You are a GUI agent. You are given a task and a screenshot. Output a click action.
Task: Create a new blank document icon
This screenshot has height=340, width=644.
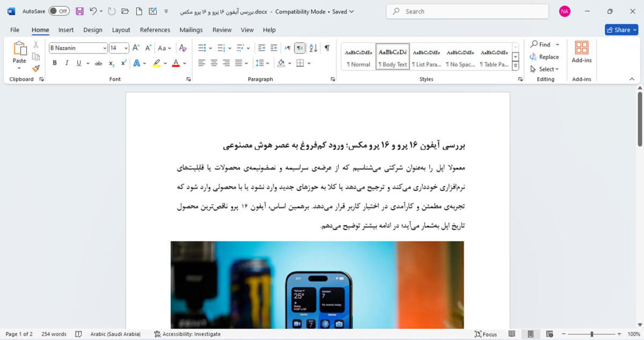pos(139,11)
